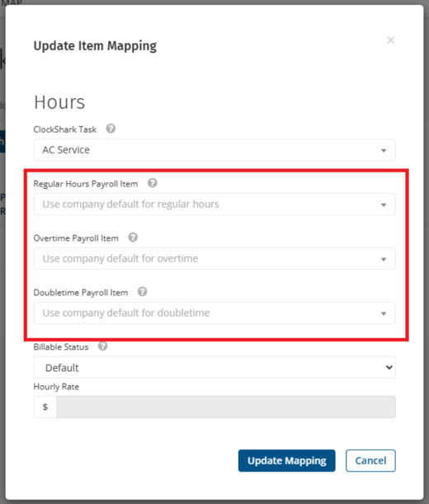Click the Billable Status label
This screenshot has height=504, width=429.
tap(61, 346)
